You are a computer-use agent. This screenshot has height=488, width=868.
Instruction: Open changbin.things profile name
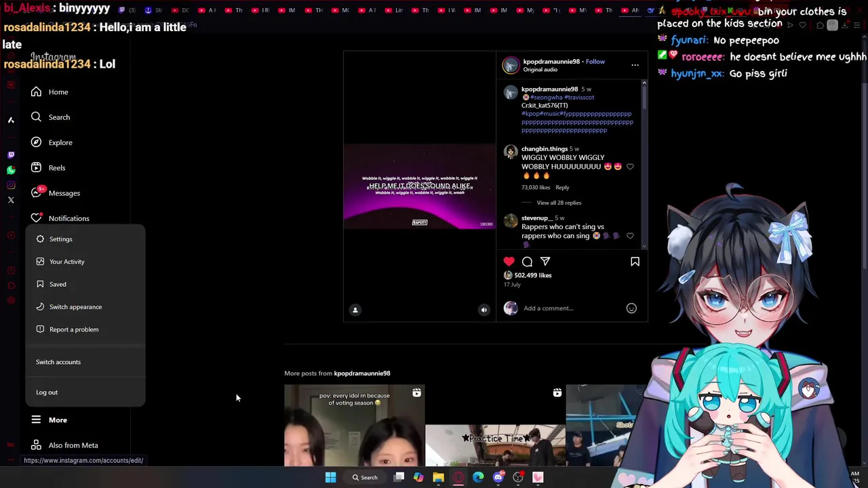coord(545,149)
